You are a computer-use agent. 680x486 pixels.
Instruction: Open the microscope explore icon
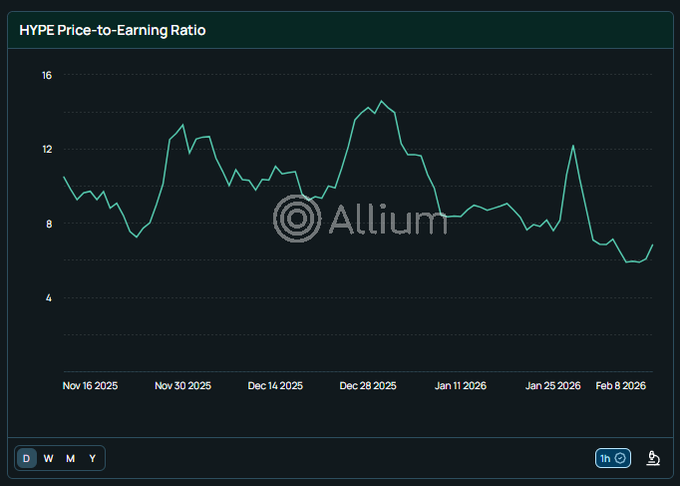[653, 458]
